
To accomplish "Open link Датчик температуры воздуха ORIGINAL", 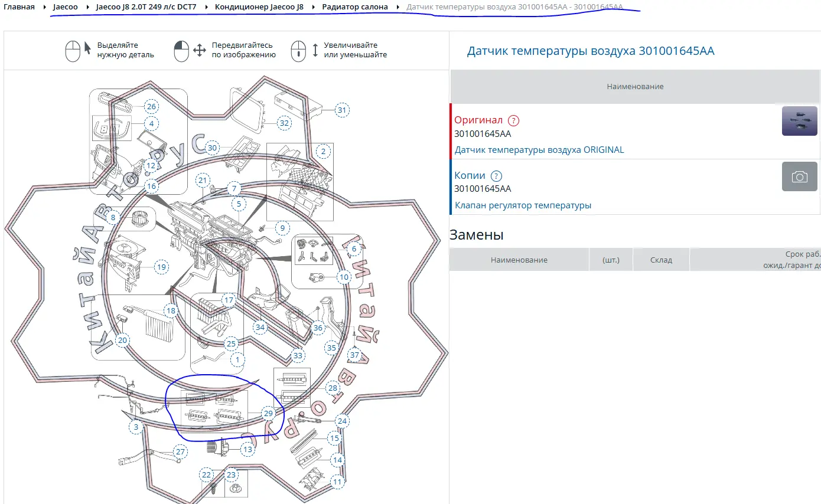I will pyautogui.click(x=539, y=150).
